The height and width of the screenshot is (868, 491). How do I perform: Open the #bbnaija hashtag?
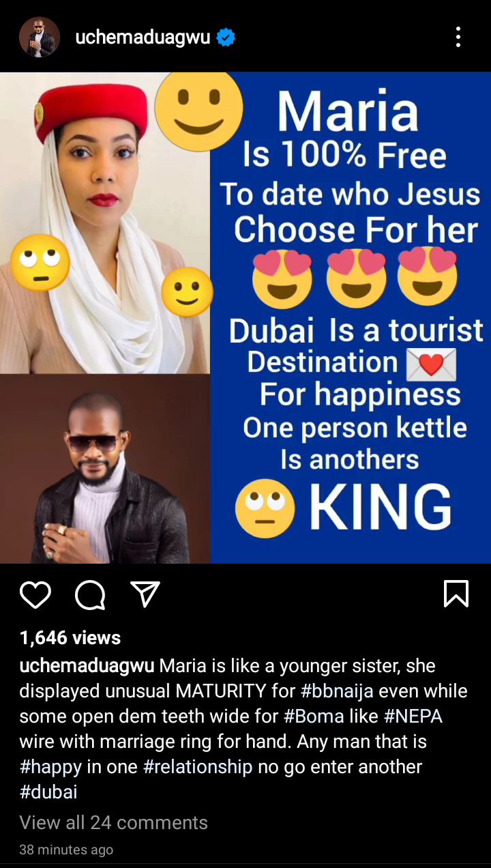[x=337, y=691]
